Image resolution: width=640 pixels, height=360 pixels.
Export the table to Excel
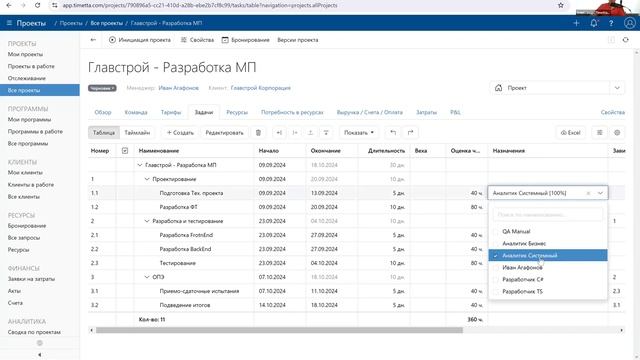[571, 133]
